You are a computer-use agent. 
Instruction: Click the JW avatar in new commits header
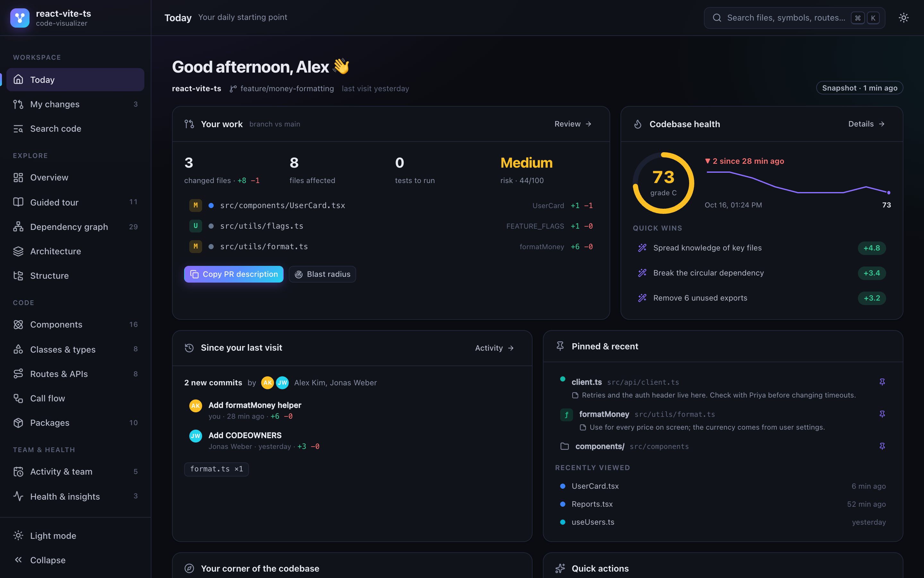point(282,383)
